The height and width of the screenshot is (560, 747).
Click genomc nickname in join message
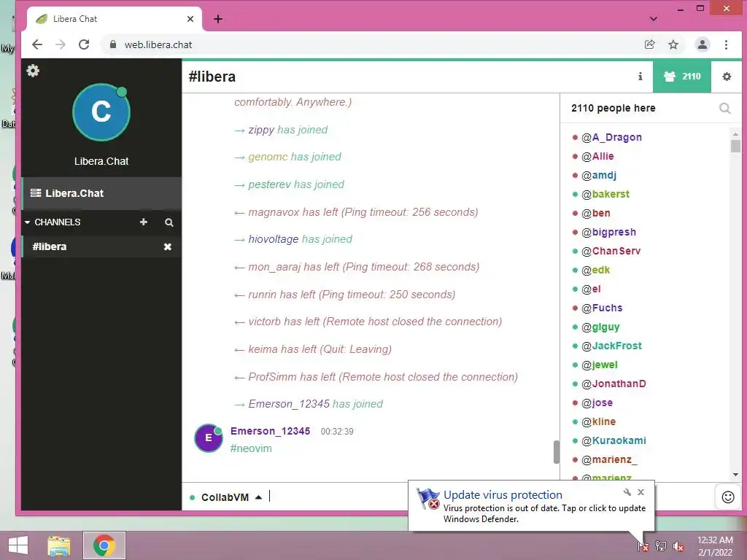click(x=268, y=157)
